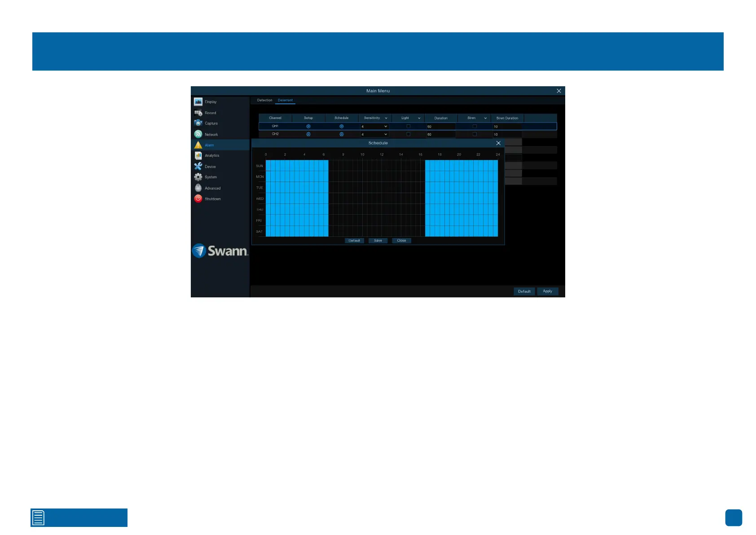Open the Record settings icon
The height and width of the screenshot is (535, 756).
[198, 113]
